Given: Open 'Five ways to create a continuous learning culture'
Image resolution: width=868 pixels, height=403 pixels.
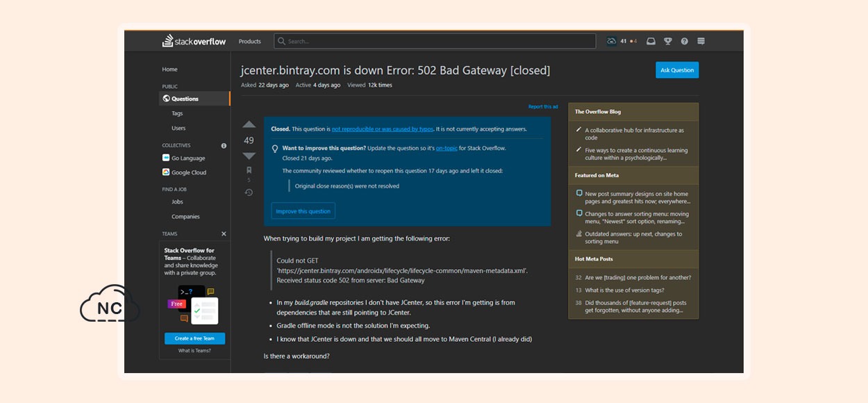Looking at the screenshot, I should [636, 154].
